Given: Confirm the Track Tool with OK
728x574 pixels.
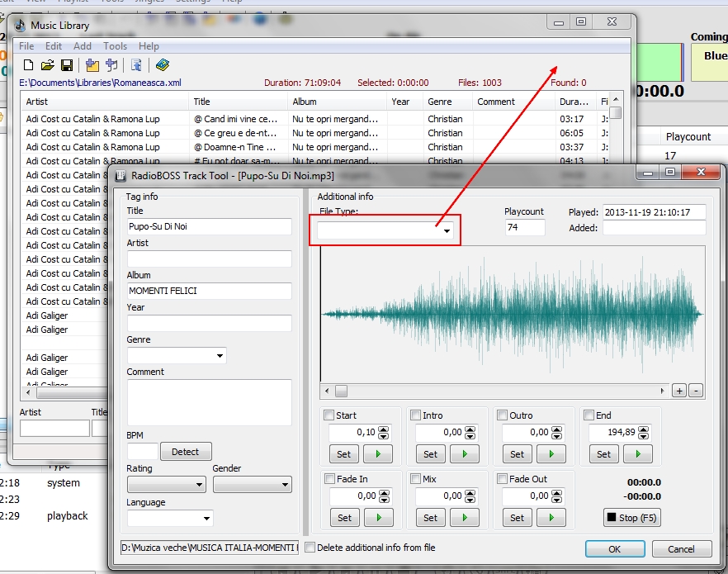Looking at the screenshot, I should [615, 549].
